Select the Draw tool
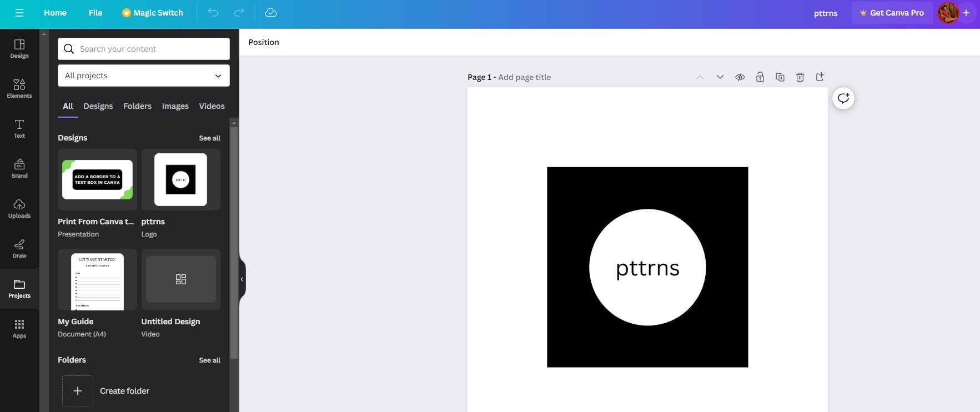The image size is (980, 412). tap(19, 249)
